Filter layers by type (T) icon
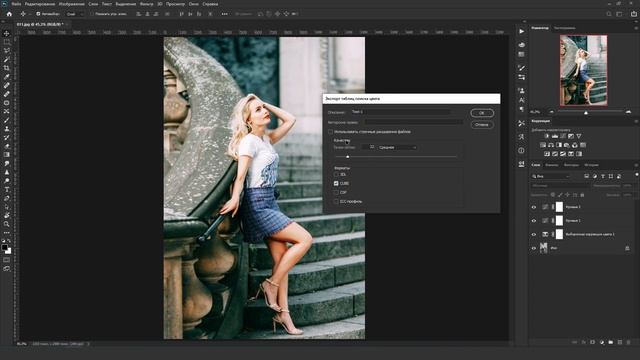This screenshot has width=640, height=360. pos(603,176)
